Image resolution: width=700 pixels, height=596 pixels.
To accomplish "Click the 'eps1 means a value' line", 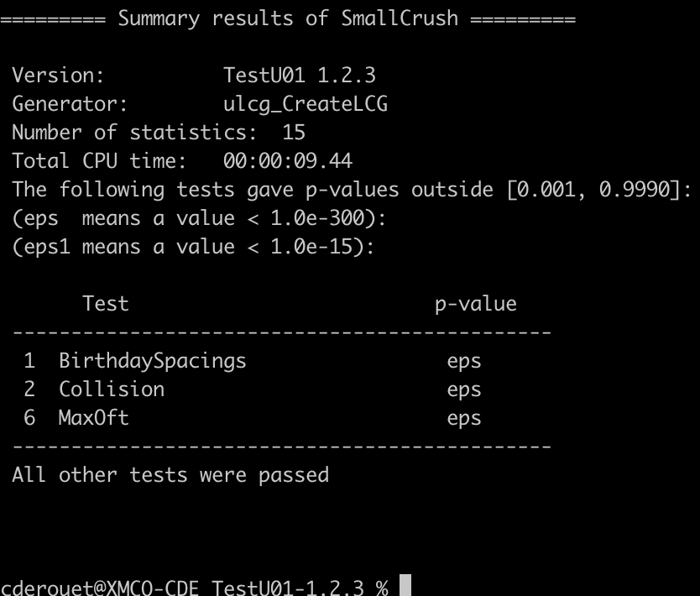I will coord(193,247).
